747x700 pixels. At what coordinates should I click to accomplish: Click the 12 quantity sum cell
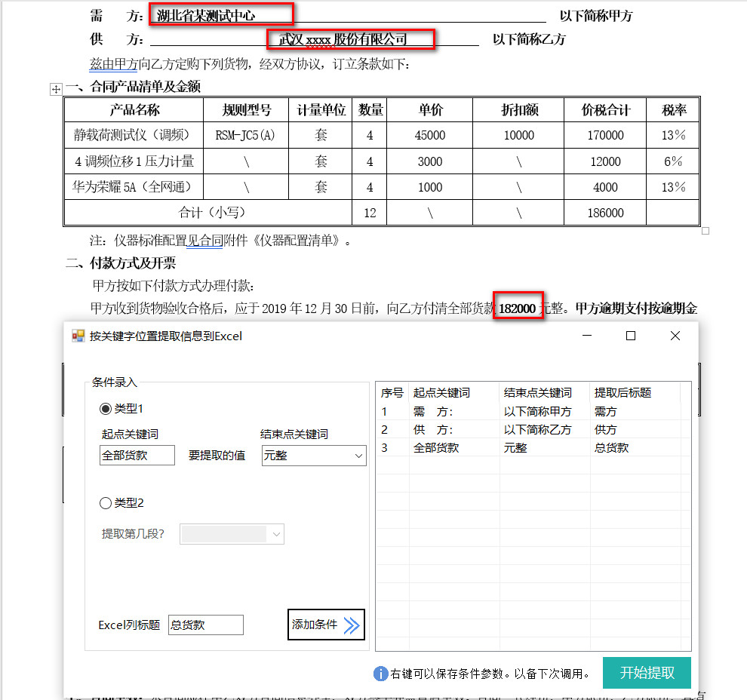pyautogui.click(x=370, y=213)
